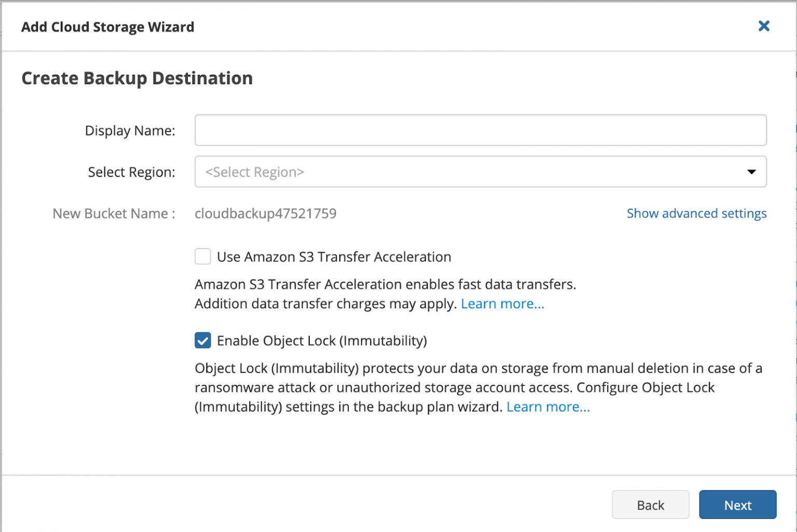
Task: Go Back to the previous wizard step
Action: coord(650,504)
